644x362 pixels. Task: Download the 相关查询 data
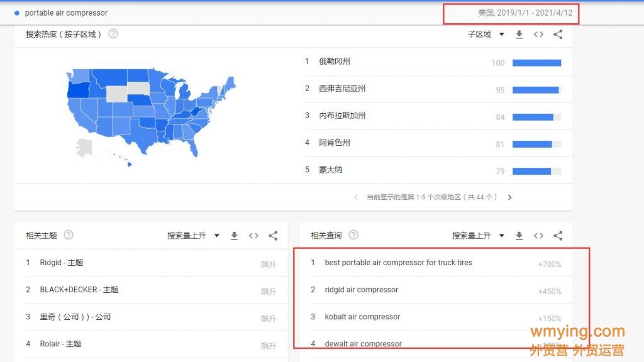[x=519, y=236]
